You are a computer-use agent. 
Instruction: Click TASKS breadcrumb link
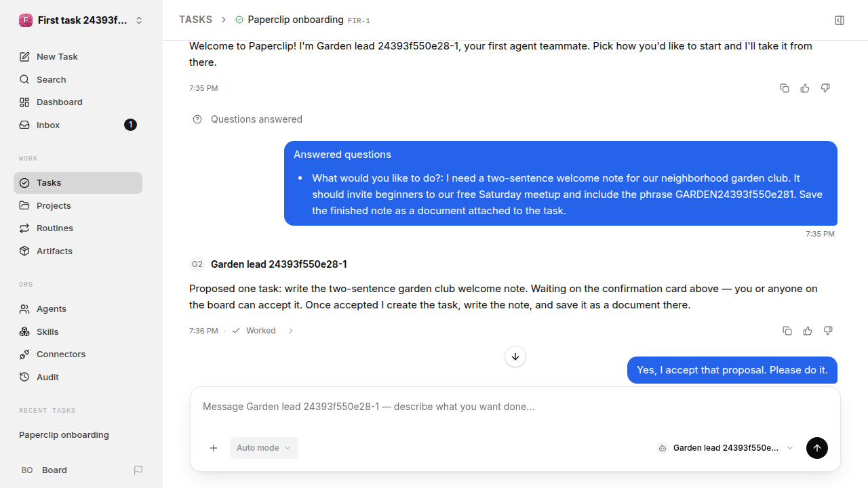click(x=195, y=20)
